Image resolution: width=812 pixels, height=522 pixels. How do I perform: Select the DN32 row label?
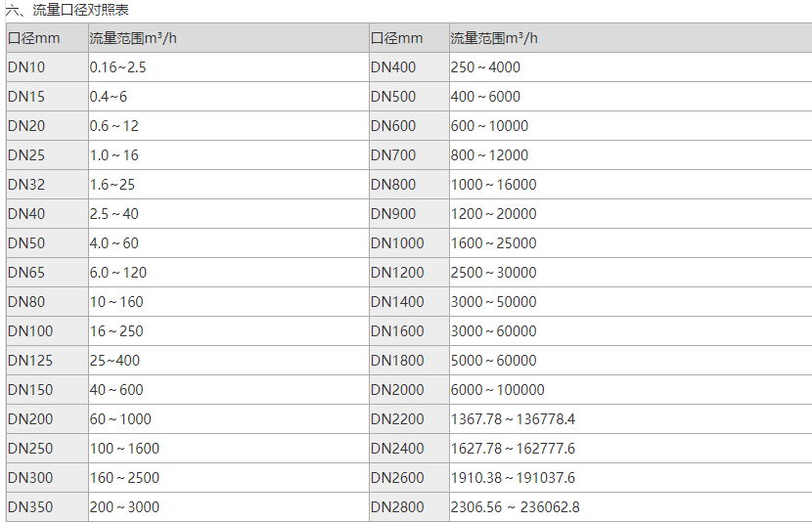click(26, 185)
